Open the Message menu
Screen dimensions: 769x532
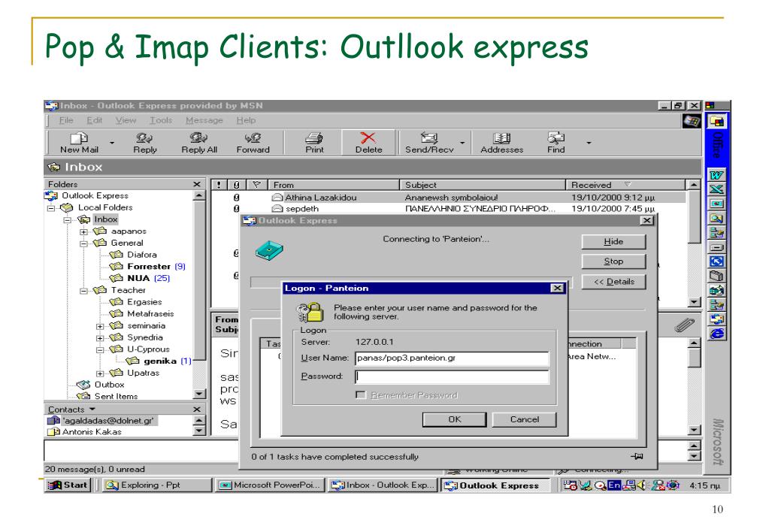(204, 120)
